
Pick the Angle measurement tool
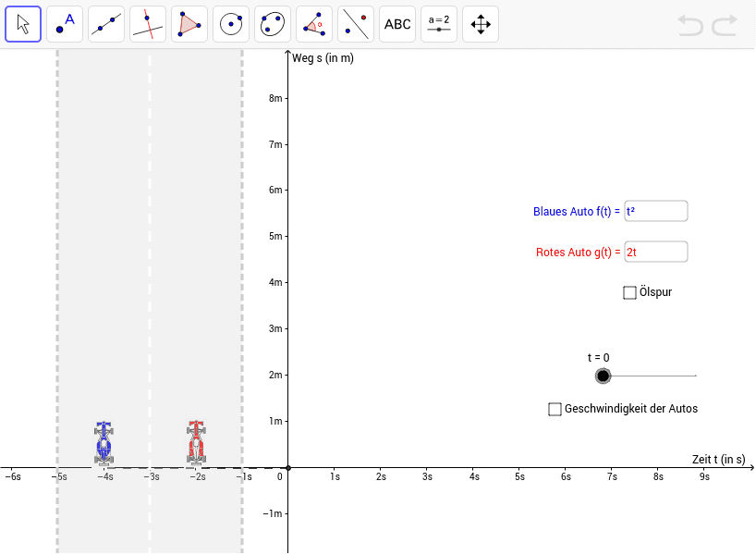(x=314, y=24)
